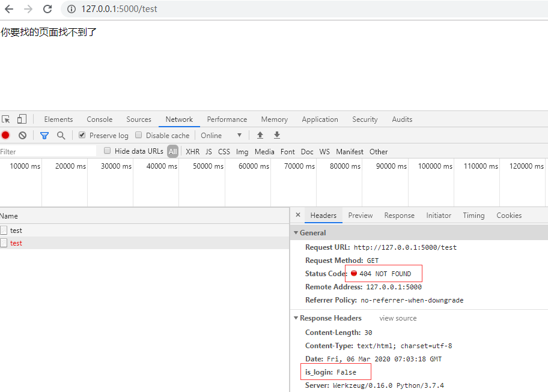Filter requests by Media

(264, 151)
